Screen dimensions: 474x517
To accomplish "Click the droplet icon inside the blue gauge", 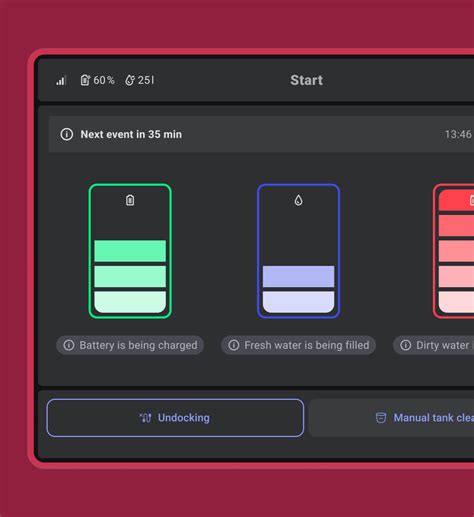I will (298, 200).
